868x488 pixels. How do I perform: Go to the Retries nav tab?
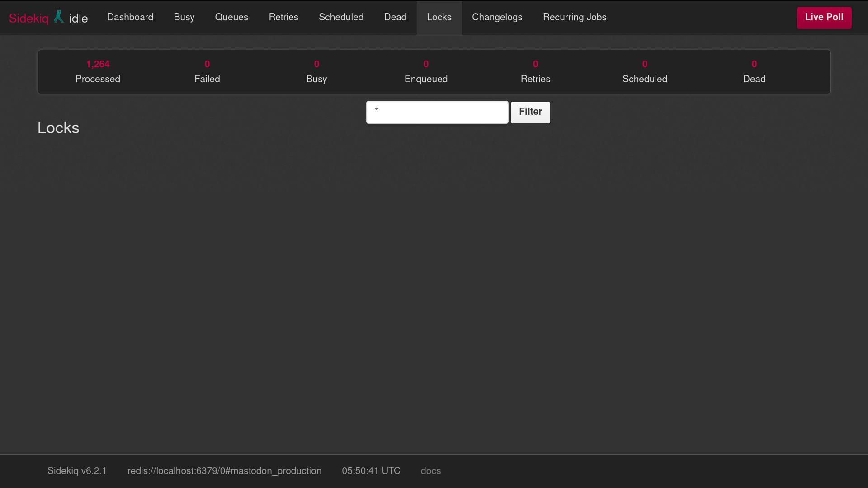[x=283, y=17]
